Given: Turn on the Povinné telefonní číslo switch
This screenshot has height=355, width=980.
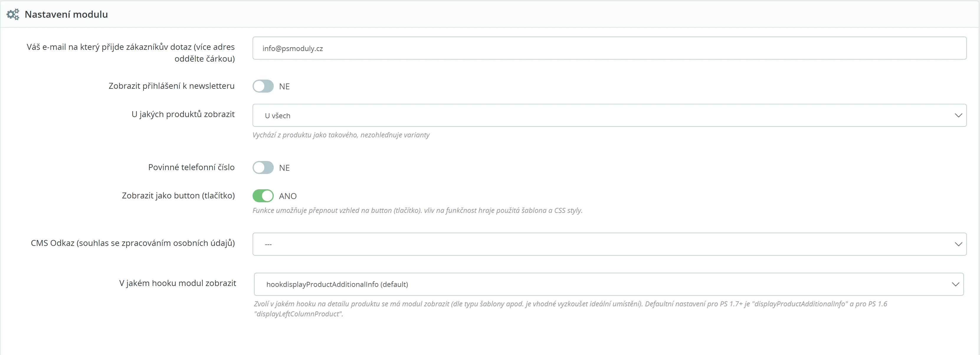Looking at the screenshot, I should 263,167.
